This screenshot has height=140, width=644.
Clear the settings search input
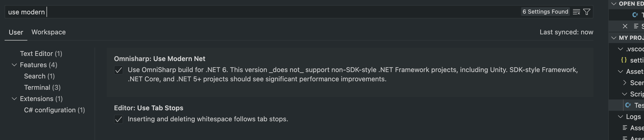pos(576,12)
